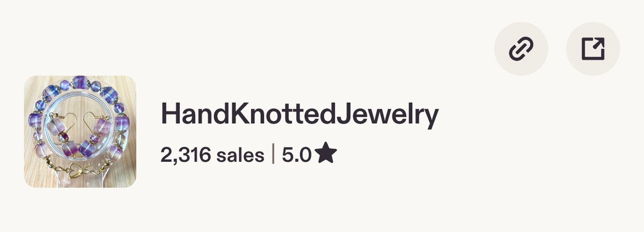Click earrings shown in shop thumbnail
This screenshot has width=644, height=232.
coord(80,131)
